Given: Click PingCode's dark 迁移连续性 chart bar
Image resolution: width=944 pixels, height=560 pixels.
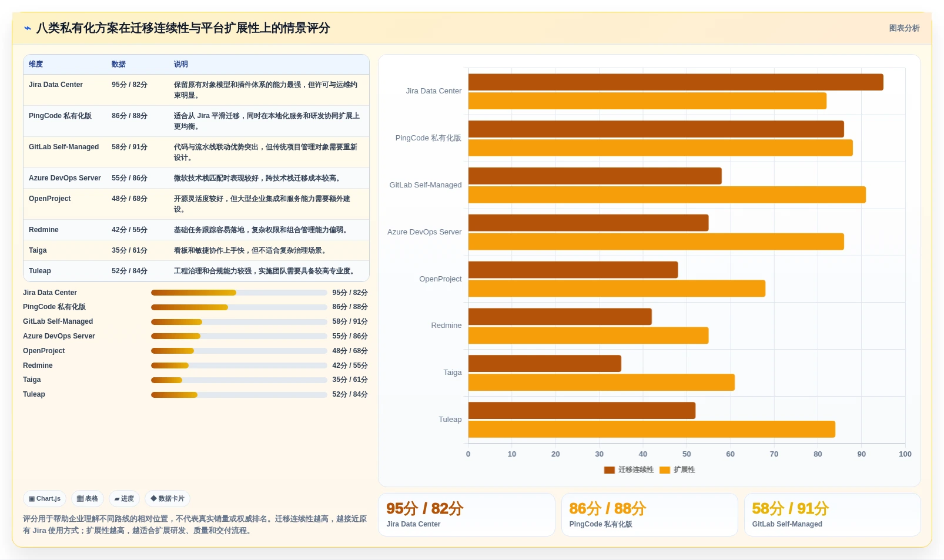Looking at the screenshot, I should tap(656, 129).
